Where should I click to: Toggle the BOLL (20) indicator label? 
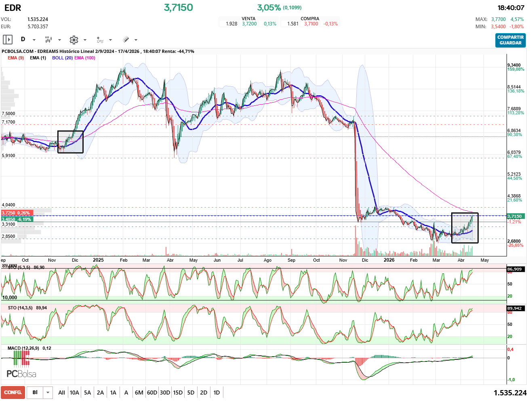(62, 58)
